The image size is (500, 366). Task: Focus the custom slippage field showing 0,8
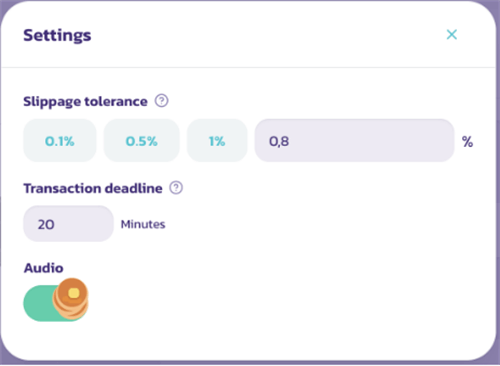pos(354,141)
